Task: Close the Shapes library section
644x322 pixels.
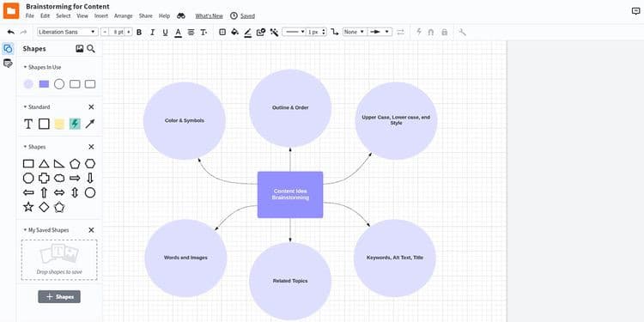Action: [91, 147]
